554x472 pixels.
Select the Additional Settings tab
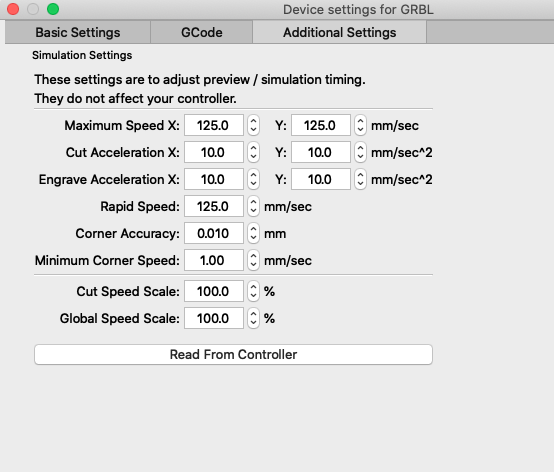[340, 32]
